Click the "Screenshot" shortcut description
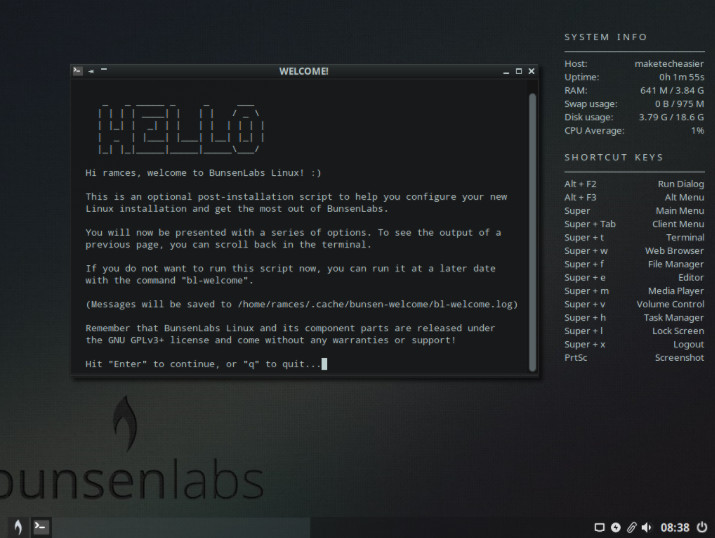 679,358
